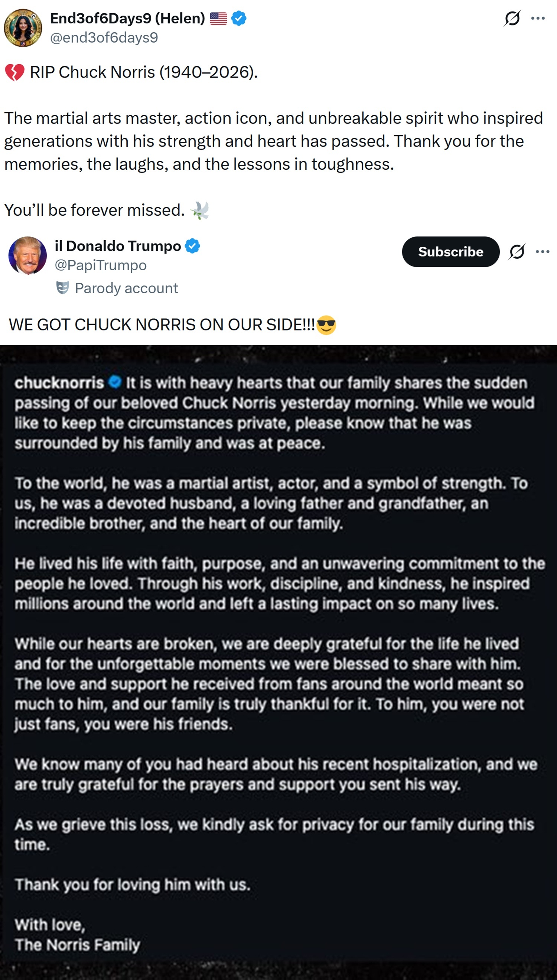This screenshot has width=557, height=980.
Task: Click the sunglasses emoji in quoted post
Action: (326, 325)
